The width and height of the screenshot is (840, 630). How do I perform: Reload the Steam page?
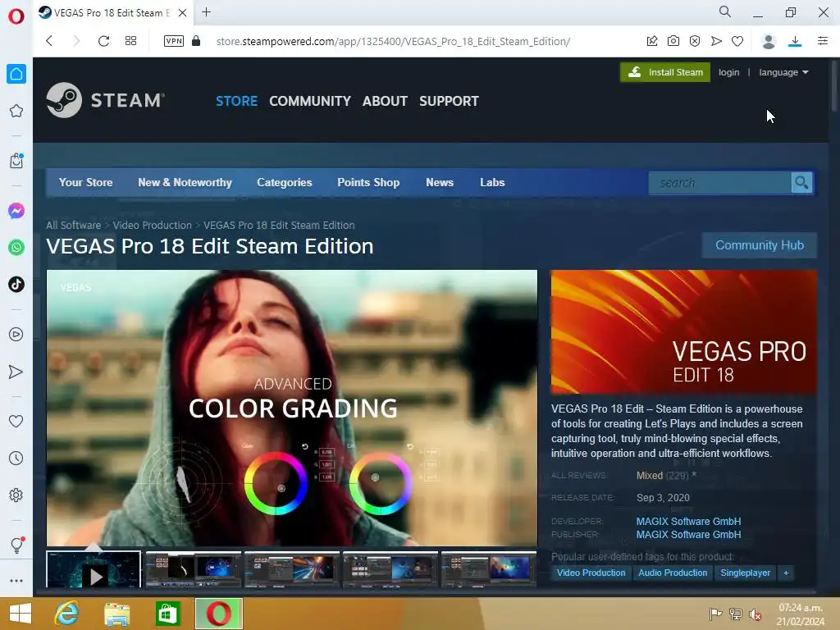(103, 41)
